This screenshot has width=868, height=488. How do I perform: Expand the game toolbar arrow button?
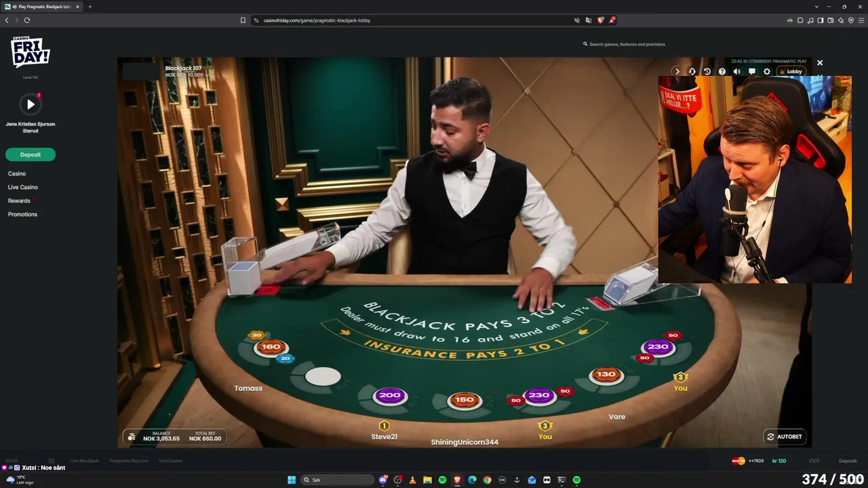(x=677, y=71)
